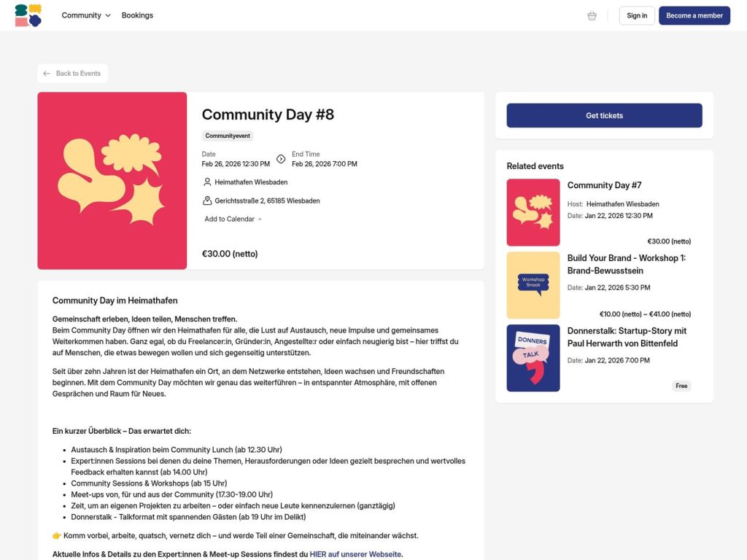This screenshot has height=560, width=747.
Task: Click the back arrow inside Back to Events
Action: tap(47, 73)
